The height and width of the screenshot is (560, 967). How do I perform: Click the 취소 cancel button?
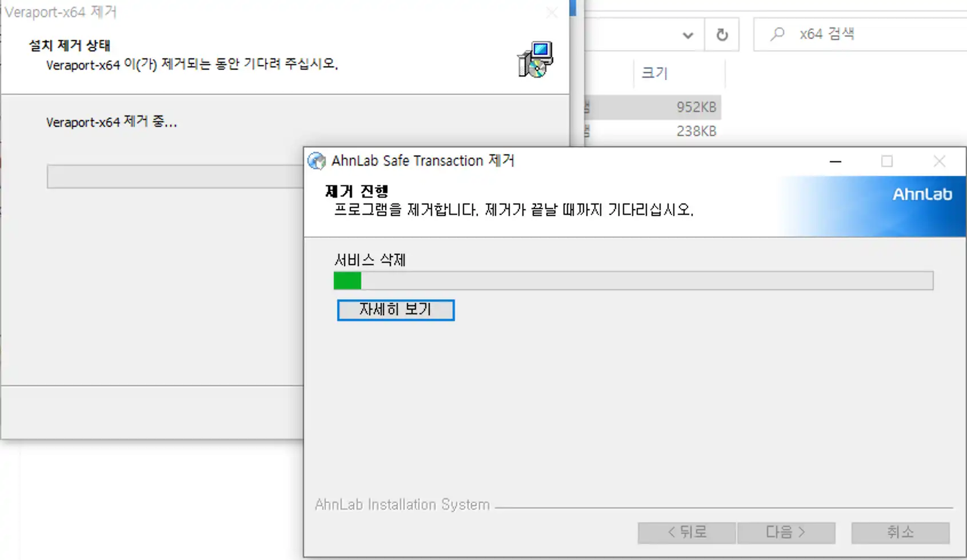click(900, 533)
